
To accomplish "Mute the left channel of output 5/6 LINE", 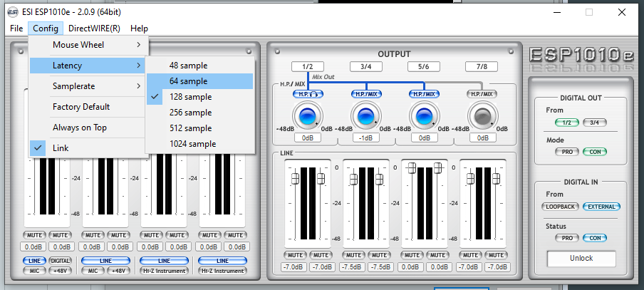I will tap(412, 255).
